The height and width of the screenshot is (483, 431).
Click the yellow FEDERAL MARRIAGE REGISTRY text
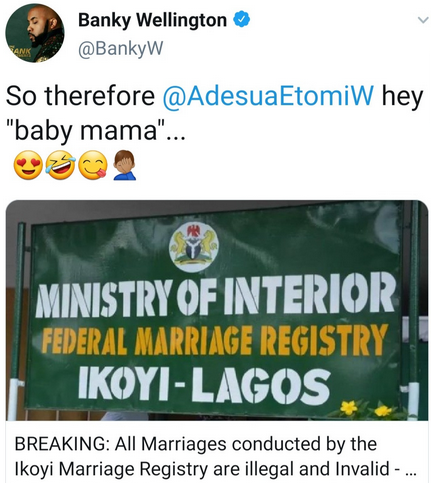215,340
